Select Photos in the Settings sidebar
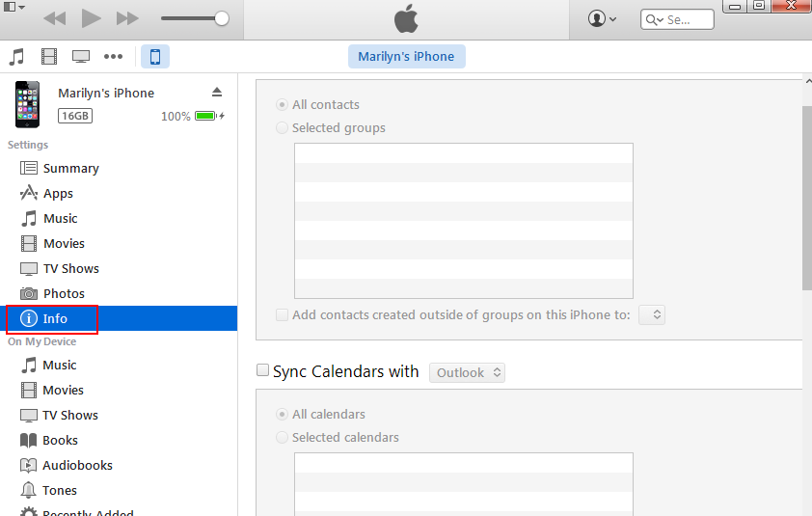 tap(64, 294)
